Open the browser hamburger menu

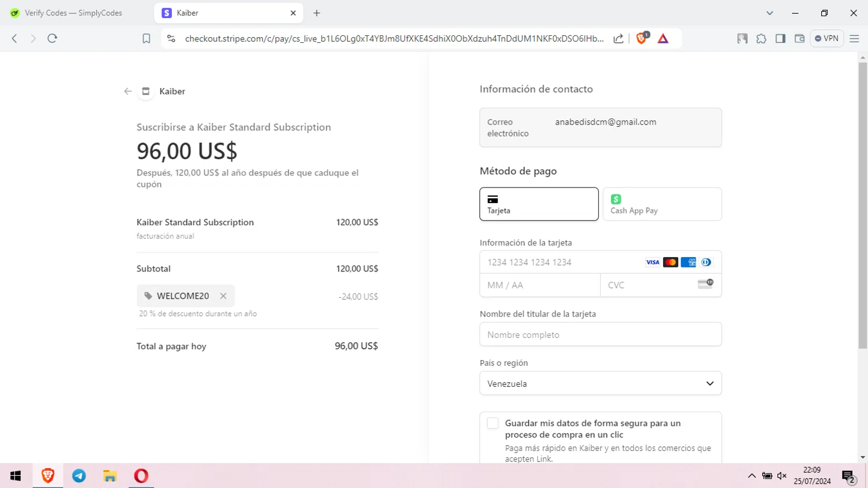point(855,38)
